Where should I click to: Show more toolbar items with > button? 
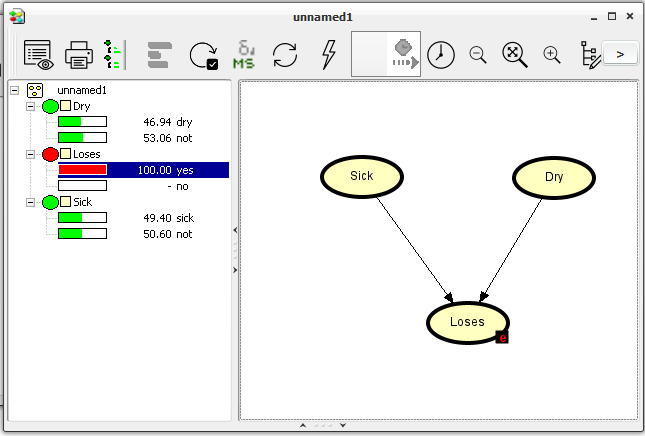tap(620, 54)
